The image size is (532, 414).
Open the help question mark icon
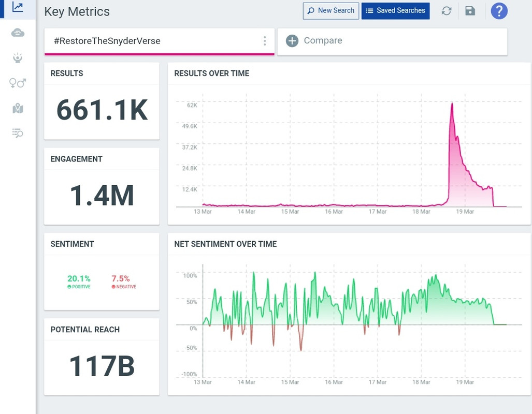pos(499,11)
